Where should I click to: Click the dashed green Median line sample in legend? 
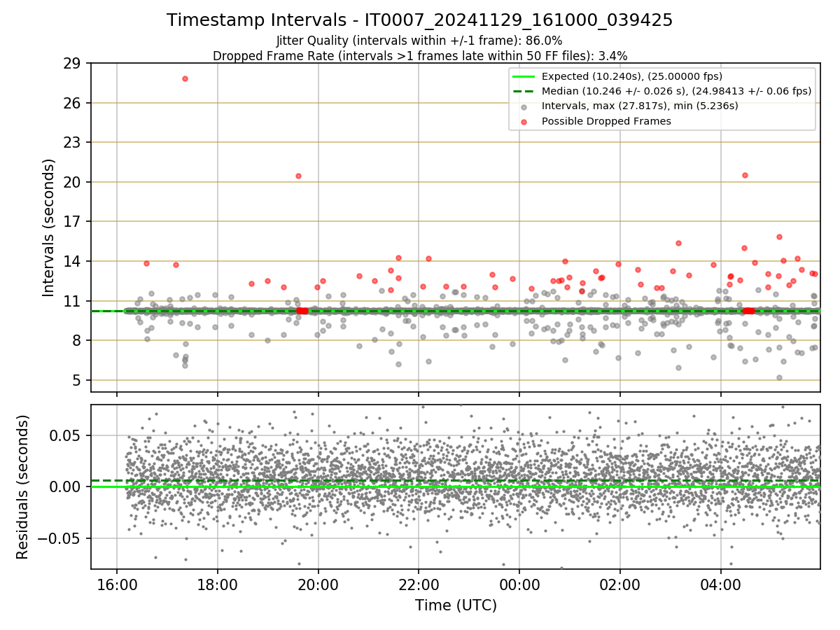524,91
